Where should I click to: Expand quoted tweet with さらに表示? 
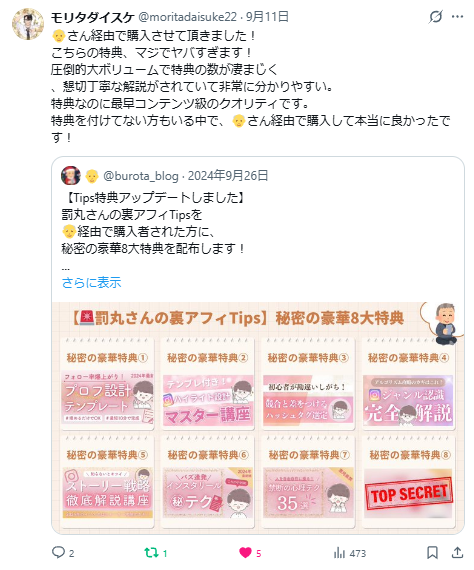click(91, 282)
